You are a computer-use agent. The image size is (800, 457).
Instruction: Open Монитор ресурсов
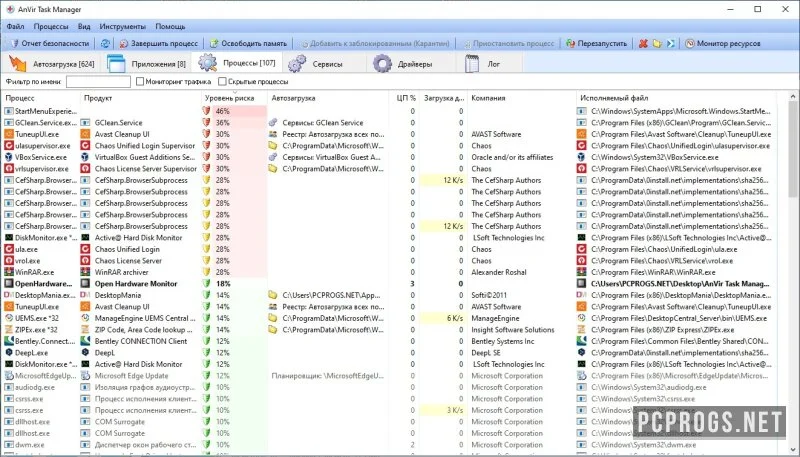[722, 43]
